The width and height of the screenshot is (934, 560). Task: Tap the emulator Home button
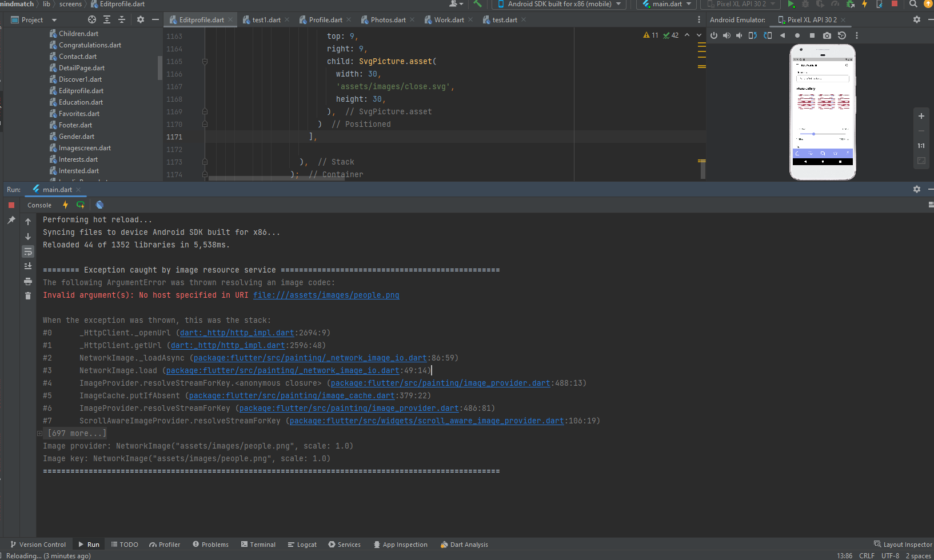pyautogui.click(x=797, y=35)
